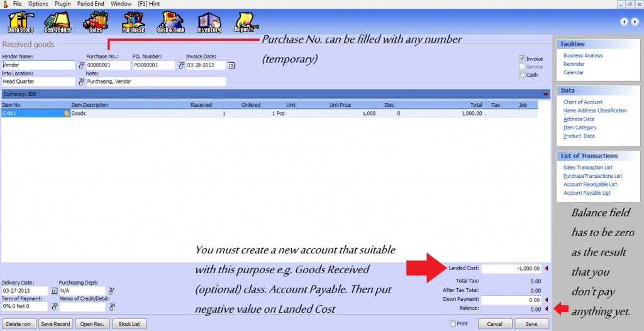The height and width of the screenshot is (331, 644).
Task: Open the Sales module icon
Action: tap(96, 23)
